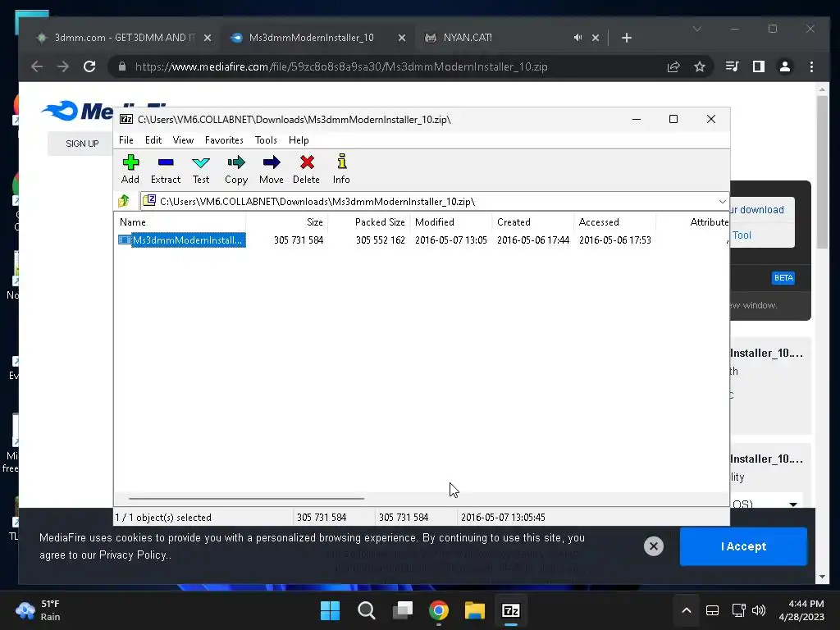The image size is (840, 630).
Task: Close the 3dmm.com tab
Action: coord(208,38)
